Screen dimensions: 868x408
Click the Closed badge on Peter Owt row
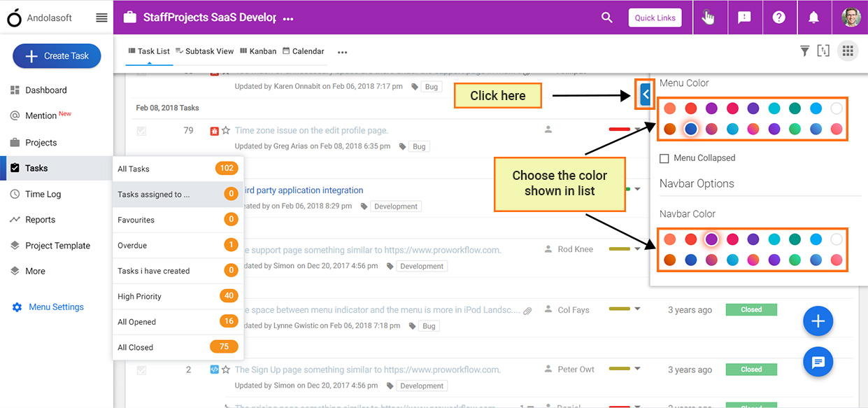(x=751, y=370)
